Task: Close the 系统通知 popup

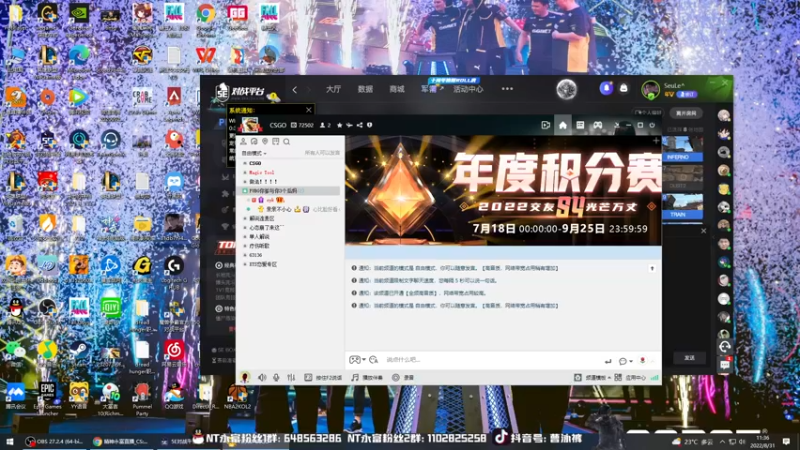Action: click(309, 110)
